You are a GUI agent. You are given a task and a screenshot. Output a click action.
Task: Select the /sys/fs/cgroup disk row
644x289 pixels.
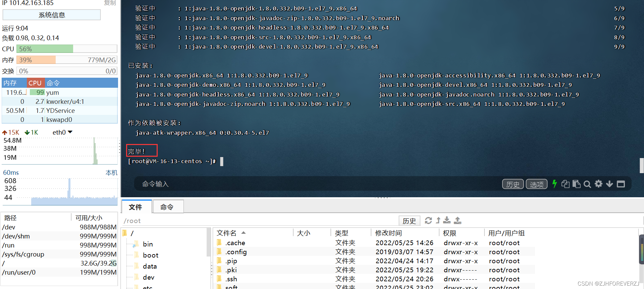(59, 254)
